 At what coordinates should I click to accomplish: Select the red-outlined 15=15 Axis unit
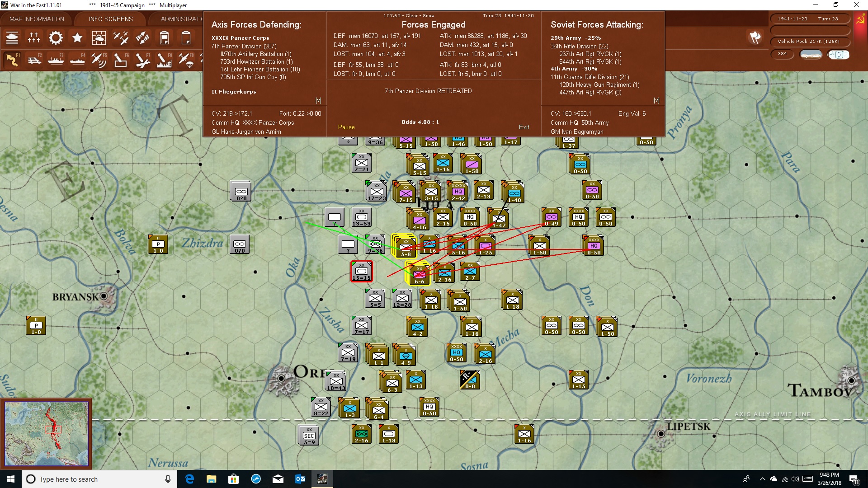(x=362, y=272)
